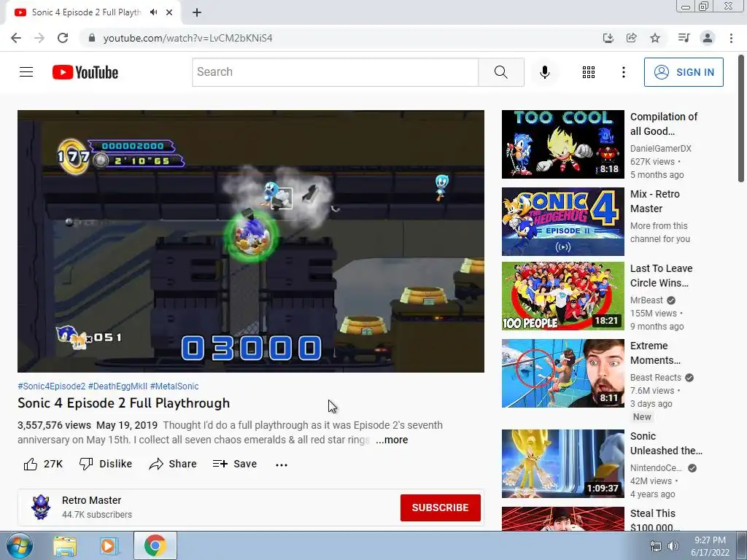Click the system tray volume icon
Screen dimensions: 747x560
(673, 546)
